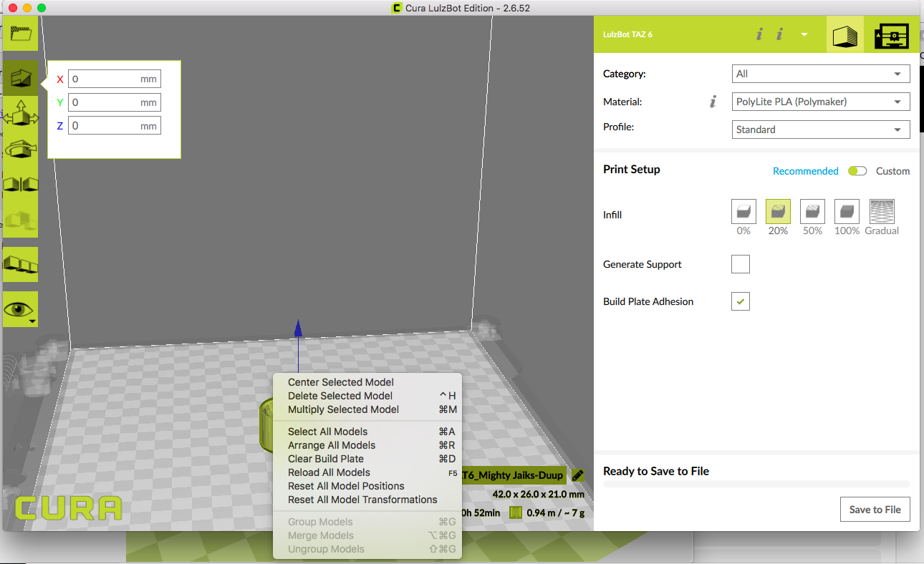Click the filament spool icon
Viewport: 924px width, 564px height.
tap(516, 512)
